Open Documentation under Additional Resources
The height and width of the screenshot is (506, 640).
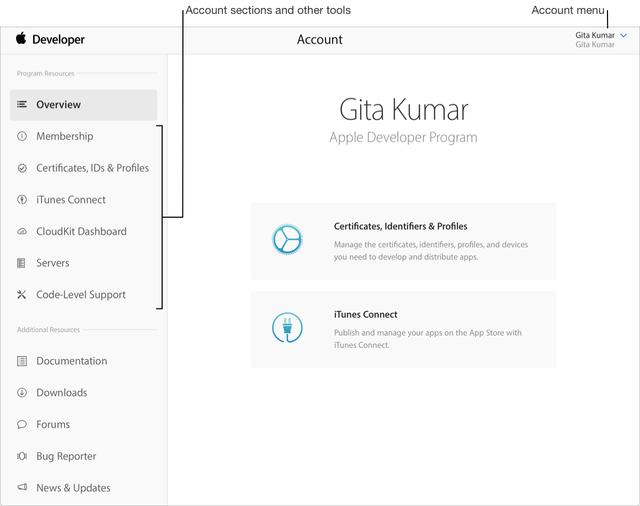pyautogui.click(x=72, y=361)
